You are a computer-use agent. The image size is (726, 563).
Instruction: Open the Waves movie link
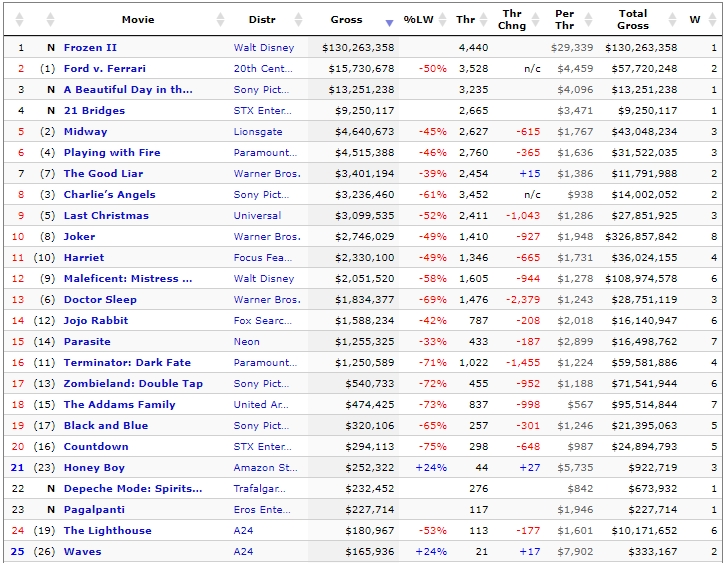click(x=82, y=551)
